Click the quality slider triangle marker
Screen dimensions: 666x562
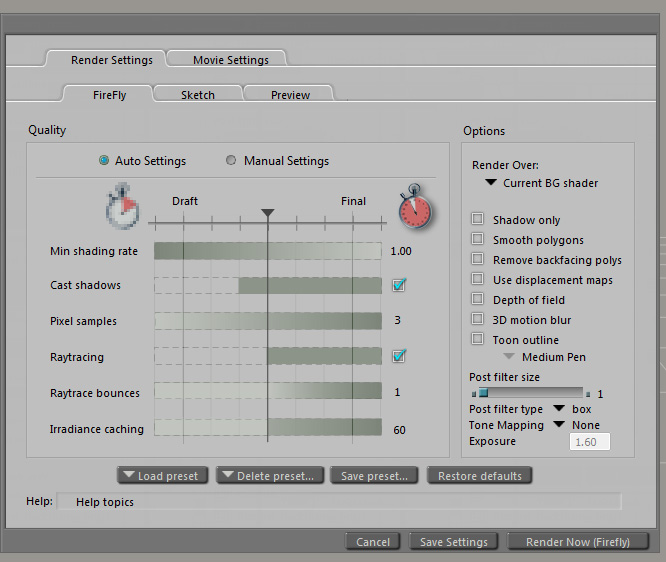pos(267,213)
